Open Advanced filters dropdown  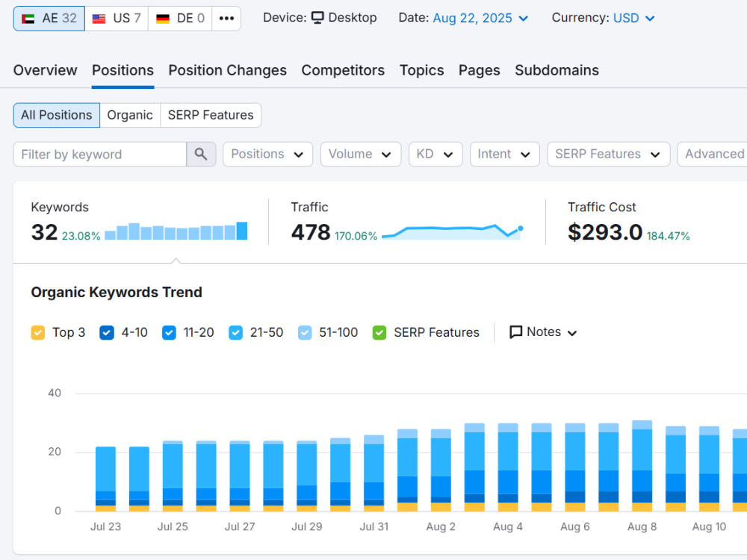[713, 155]
